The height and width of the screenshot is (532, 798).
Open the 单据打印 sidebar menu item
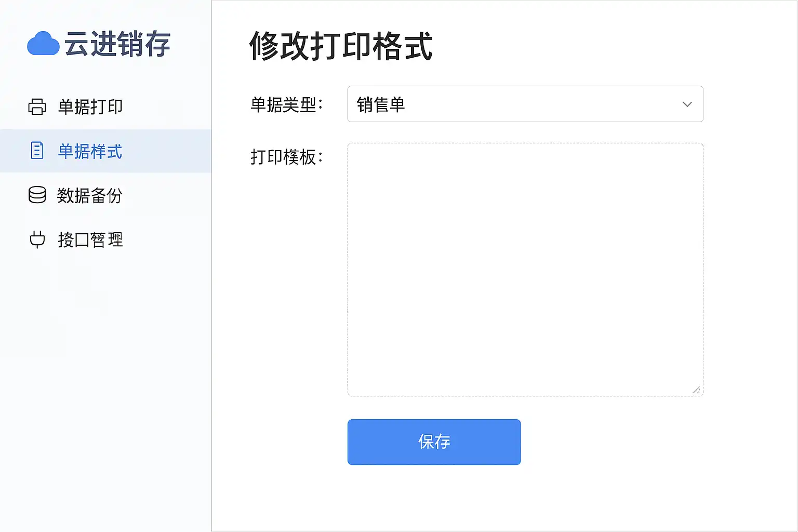pyautogui.click(x=90, y=107)
